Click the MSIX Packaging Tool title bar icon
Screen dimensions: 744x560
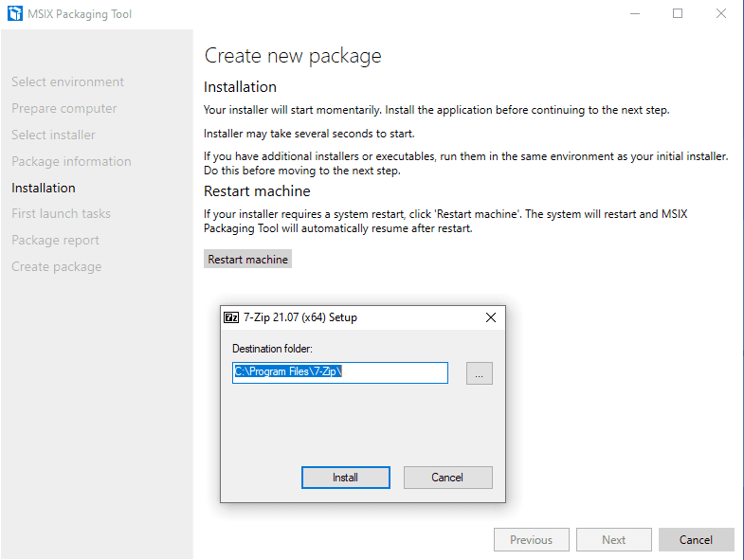pyautogui.click(x=15, y=14)
